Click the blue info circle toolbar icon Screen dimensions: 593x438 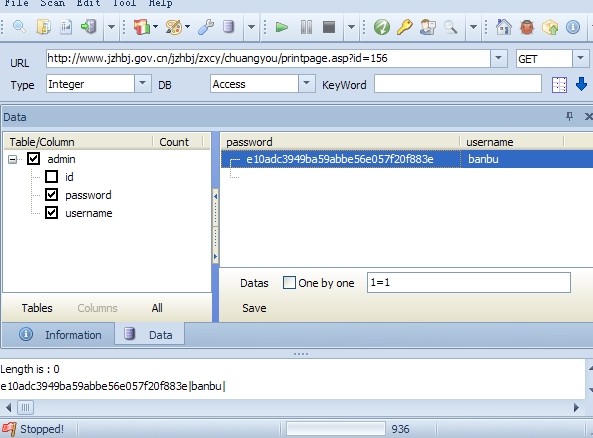(573, 27)
